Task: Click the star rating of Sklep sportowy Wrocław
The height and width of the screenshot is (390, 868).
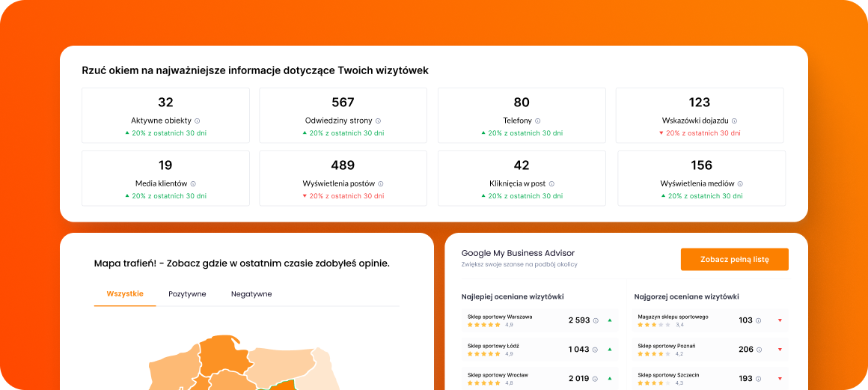Action: (x=485, y=383)
